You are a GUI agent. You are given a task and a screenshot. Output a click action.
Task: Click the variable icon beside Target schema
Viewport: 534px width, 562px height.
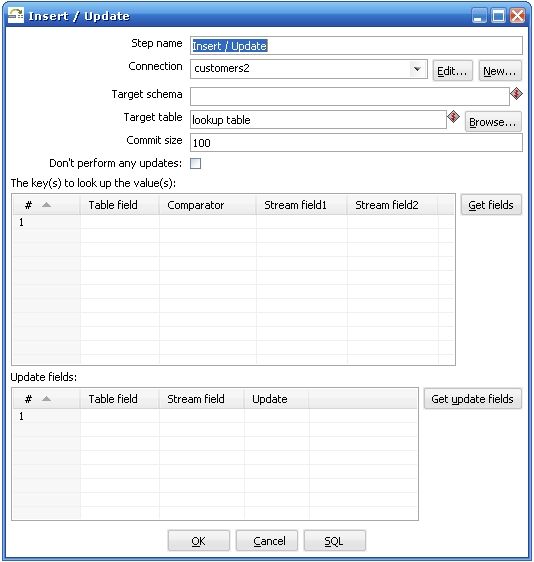pos(516,94)
